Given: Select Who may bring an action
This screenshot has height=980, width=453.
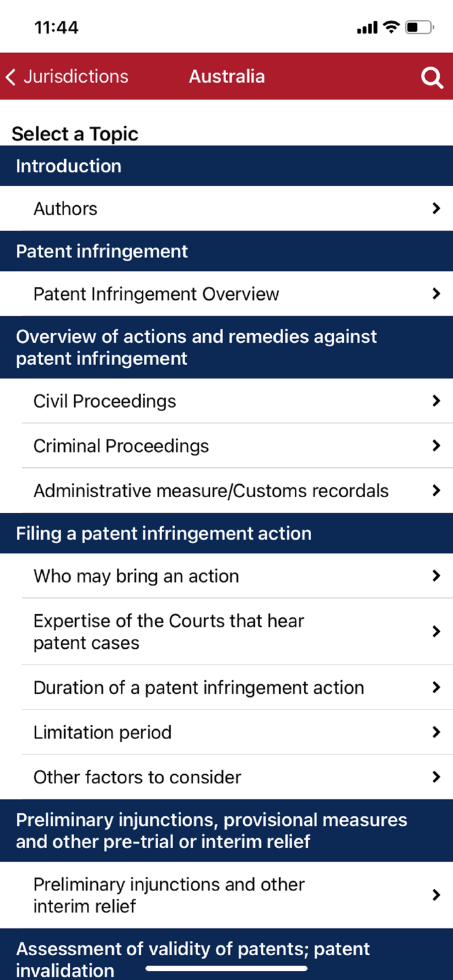Looking at the screenshot, I should (136, 576).
